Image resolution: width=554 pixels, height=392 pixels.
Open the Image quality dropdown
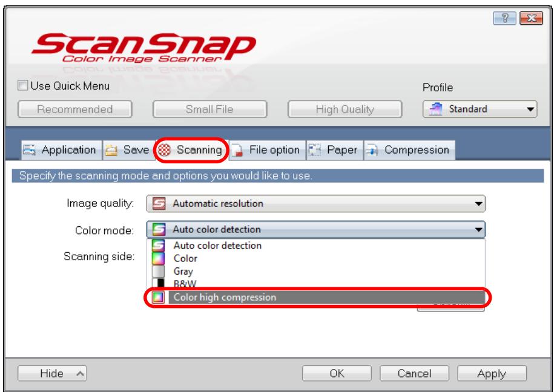[x=316, y=204]
